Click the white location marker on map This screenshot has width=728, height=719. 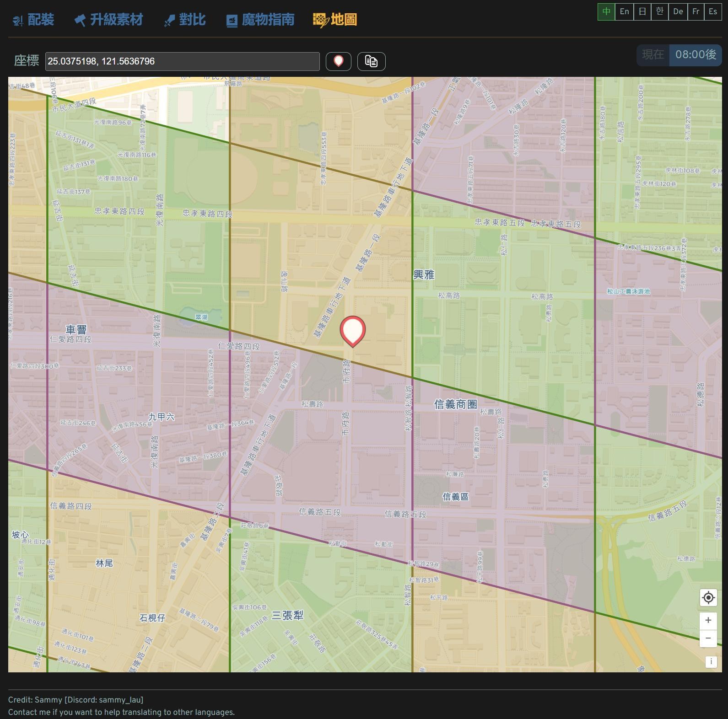[352, 330]
